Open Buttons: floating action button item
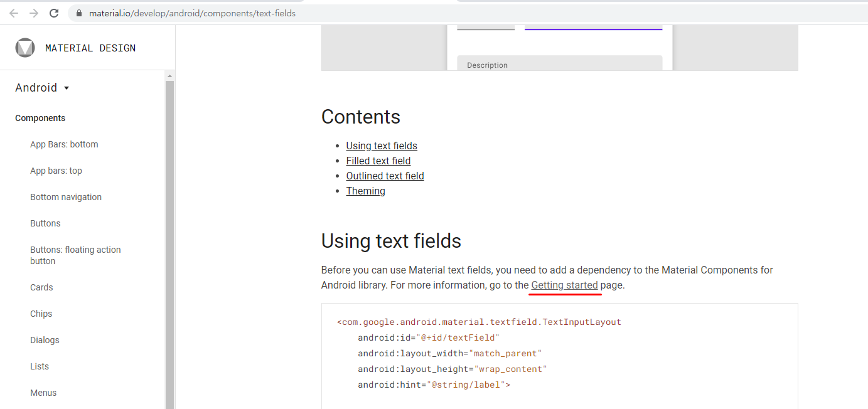Viewport: 868px width, 409px height. click(75, 255)
